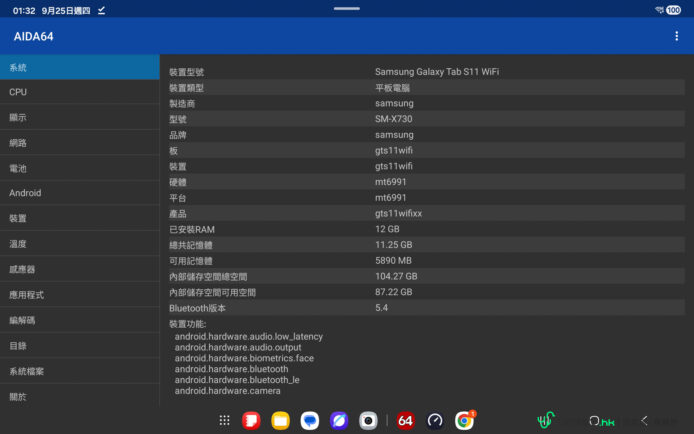
Task: Open the 感應器 sensors section
Action: tap(80, 269)
